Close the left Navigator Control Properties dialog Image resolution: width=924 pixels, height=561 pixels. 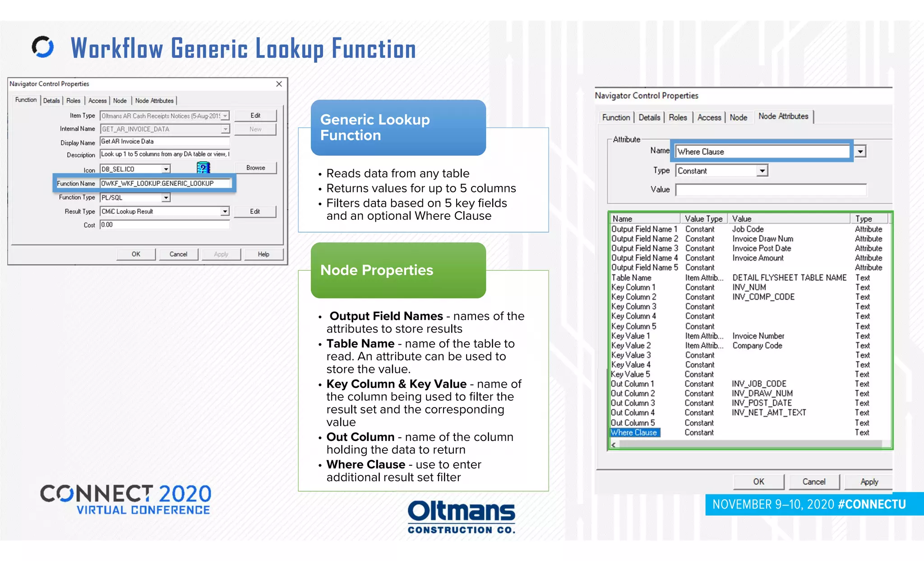tap(279, 84)
